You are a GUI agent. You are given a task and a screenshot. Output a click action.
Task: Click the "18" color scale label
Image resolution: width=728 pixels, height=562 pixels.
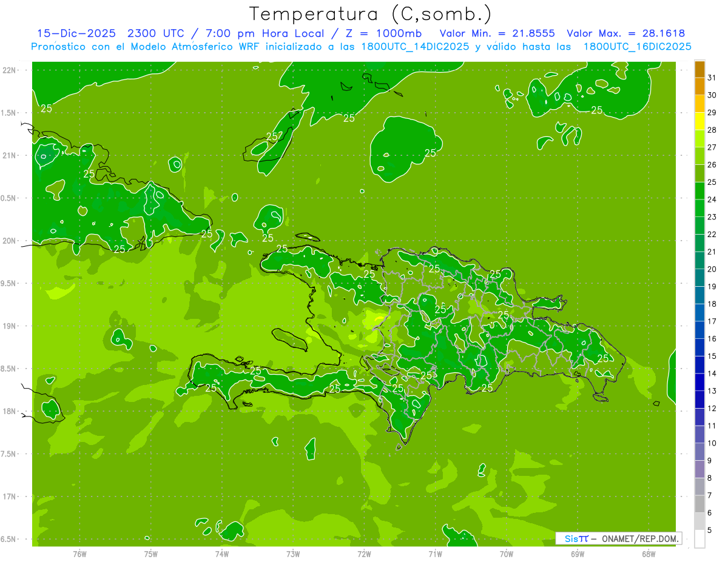(x=712, y=304)
